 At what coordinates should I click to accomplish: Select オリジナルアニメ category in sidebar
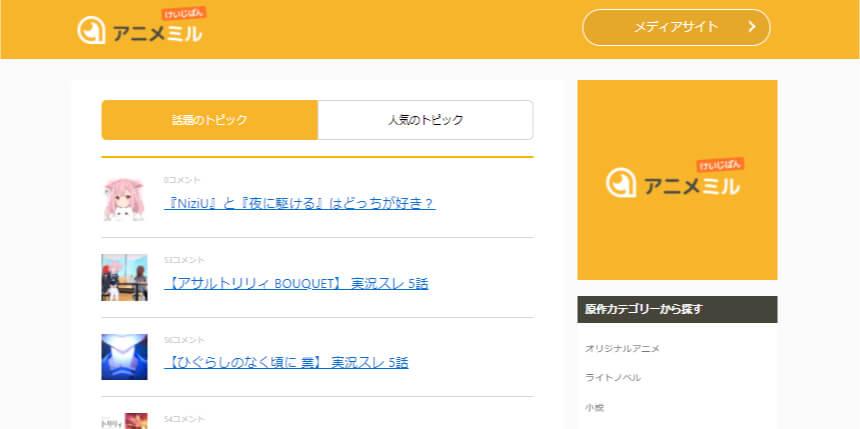(x=622, y=348)
